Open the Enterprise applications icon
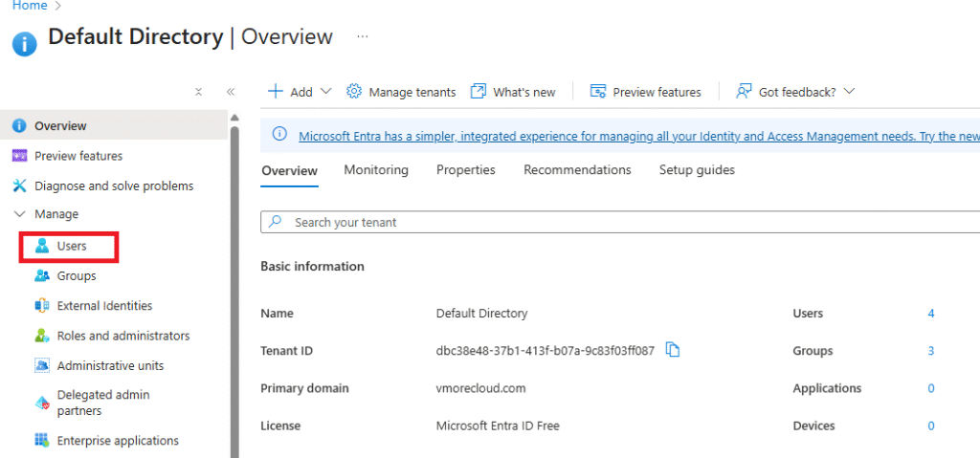The image size is (980, 458). [x=42, y=441]
